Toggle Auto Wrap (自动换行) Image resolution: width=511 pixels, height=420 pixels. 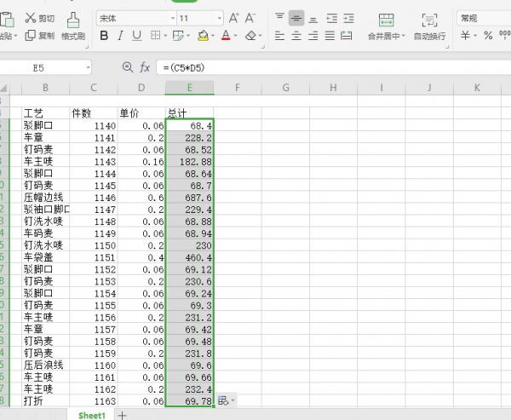(x=429, y=26)
